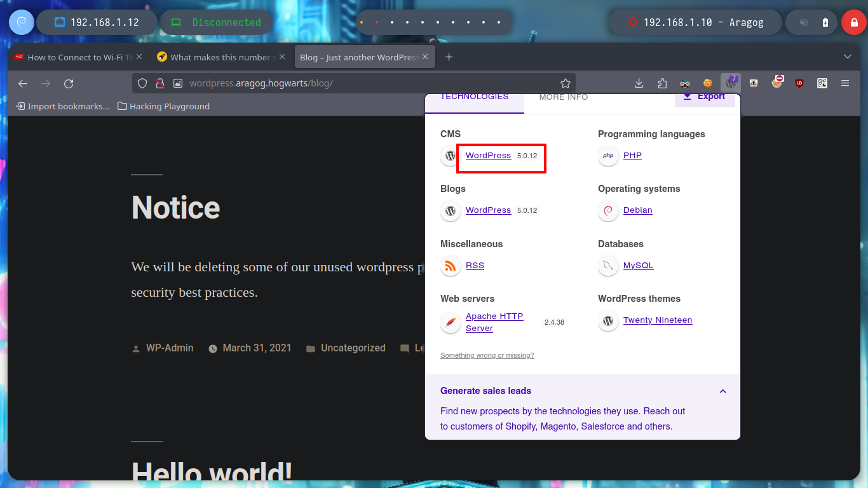Open the Debian operating system link
Screen dimensions: 868x488
[x=637, y=210]
